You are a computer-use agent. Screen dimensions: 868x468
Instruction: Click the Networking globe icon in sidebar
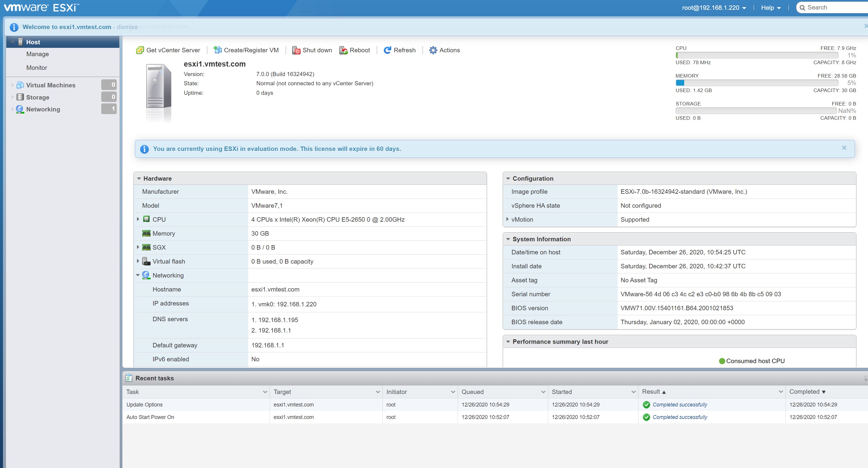[x=20, y=109]
